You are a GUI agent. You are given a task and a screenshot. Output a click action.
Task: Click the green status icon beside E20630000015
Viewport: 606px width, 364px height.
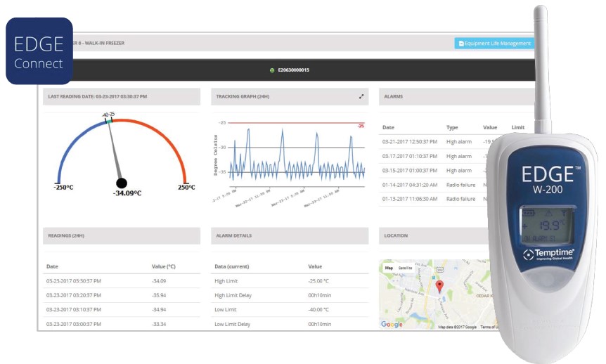click(272, 70)
